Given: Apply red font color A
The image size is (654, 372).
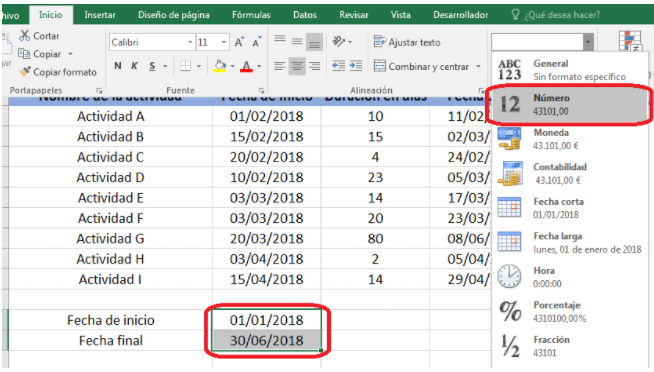Looking at the screenshot, I should pyautogui.click(x=247, y=66).
